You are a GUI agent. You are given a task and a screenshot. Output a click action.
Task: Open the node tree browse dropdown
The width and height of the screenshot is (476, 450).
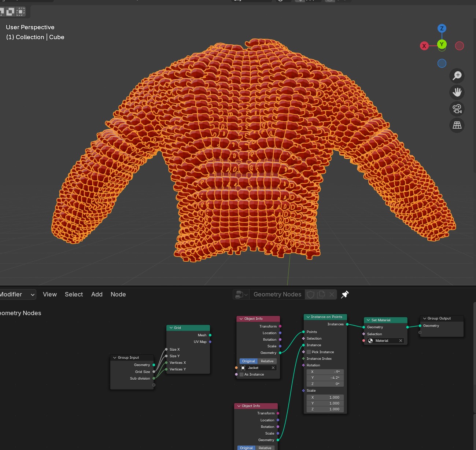pyautogui.click(x=241, y=295)
